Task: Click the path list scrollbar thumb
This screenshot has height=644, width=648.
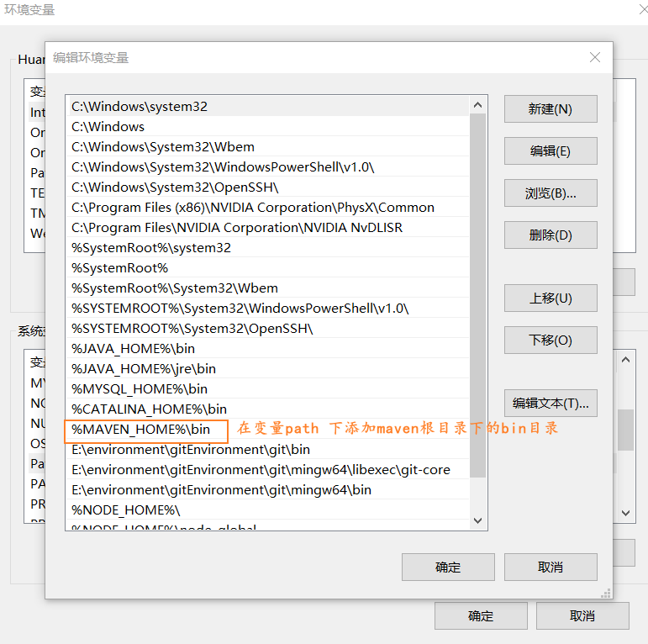Action: click(477, 295)
